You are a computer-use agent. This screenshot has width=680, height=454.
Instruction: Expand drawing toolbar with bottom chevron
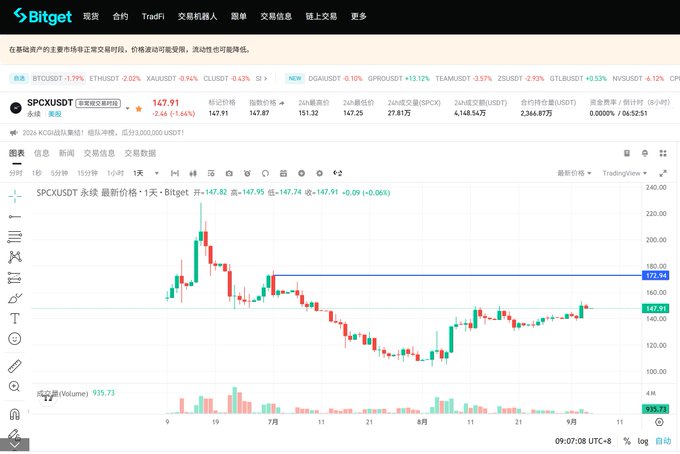[14, 445]
